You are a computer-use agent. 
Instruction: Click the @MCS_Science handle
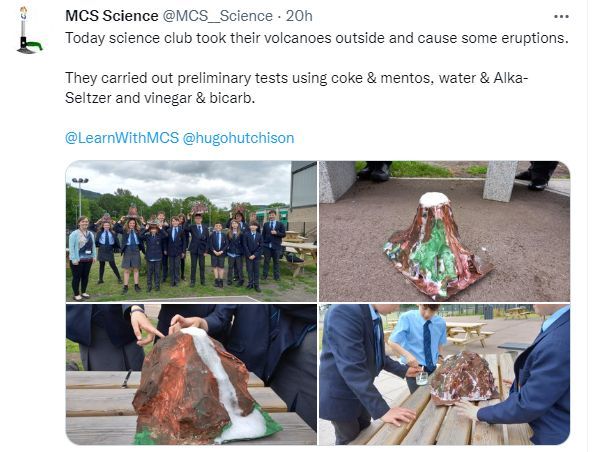click(218, 16)
